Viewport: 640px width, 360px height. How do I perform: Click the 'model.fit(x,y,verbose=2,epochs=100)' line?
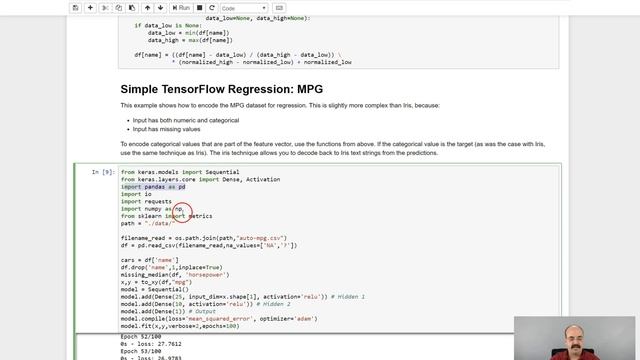click(x=180, y=326)
